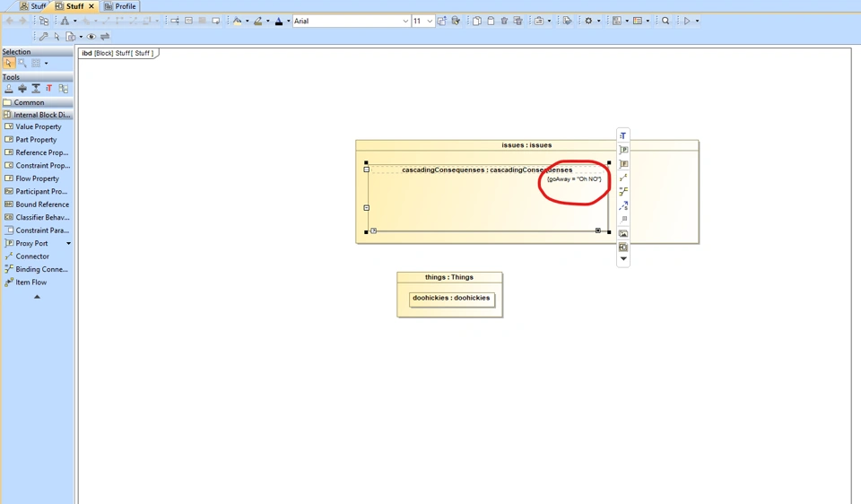The width and height of the screenshot is (861, 504).
Task: Click the line color pen icon
Action: 258,21
